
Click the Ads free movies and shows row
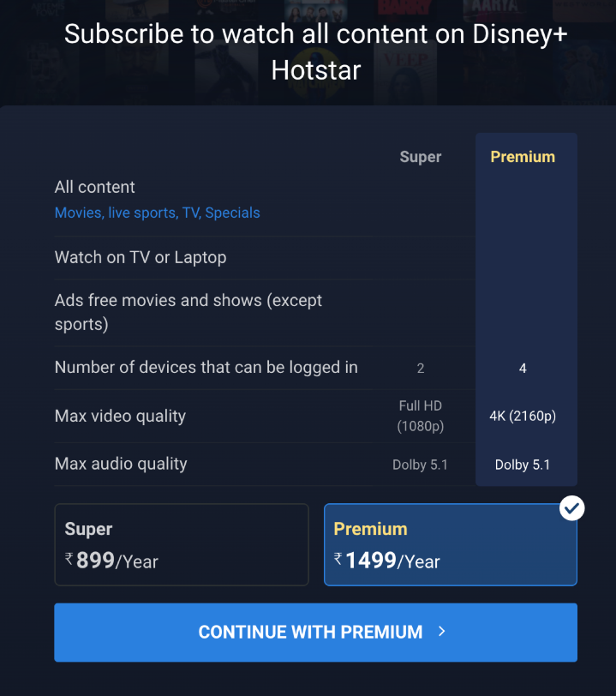coord(265,313)
